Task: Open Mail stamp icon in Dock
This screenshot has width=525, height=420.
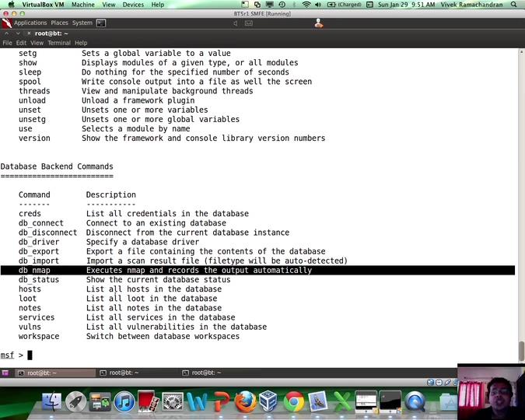Action: coord(317,401)
